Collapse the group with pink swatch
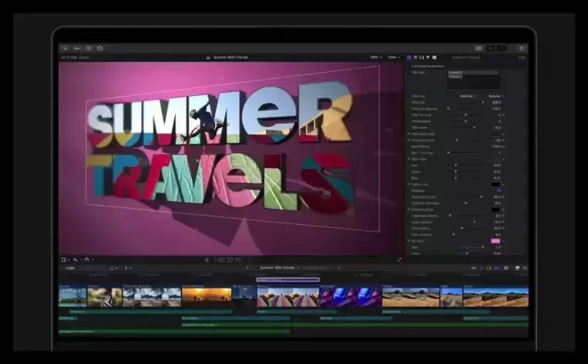Viewport: 588px width, 364px height. [409, 241]
